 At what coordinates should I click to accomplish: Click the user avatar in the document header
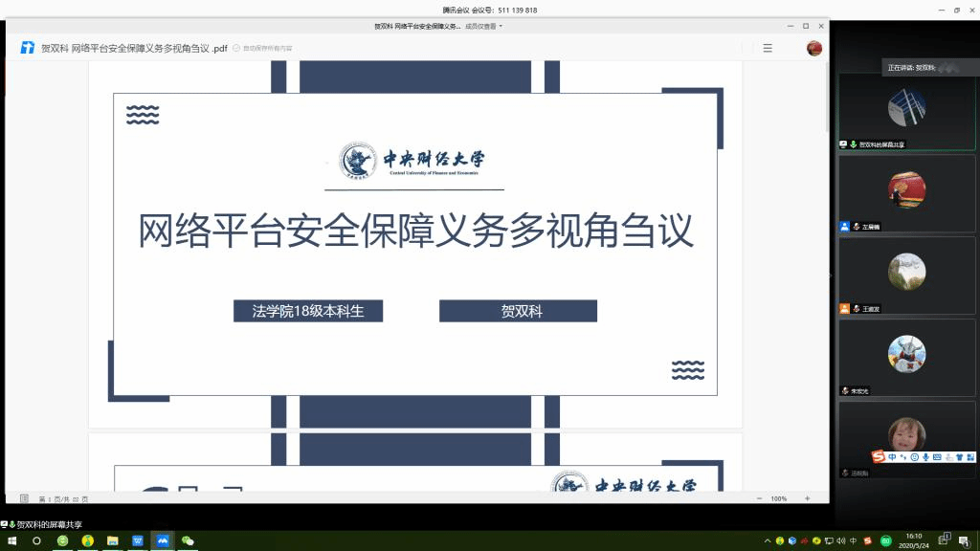pos(814,48)
